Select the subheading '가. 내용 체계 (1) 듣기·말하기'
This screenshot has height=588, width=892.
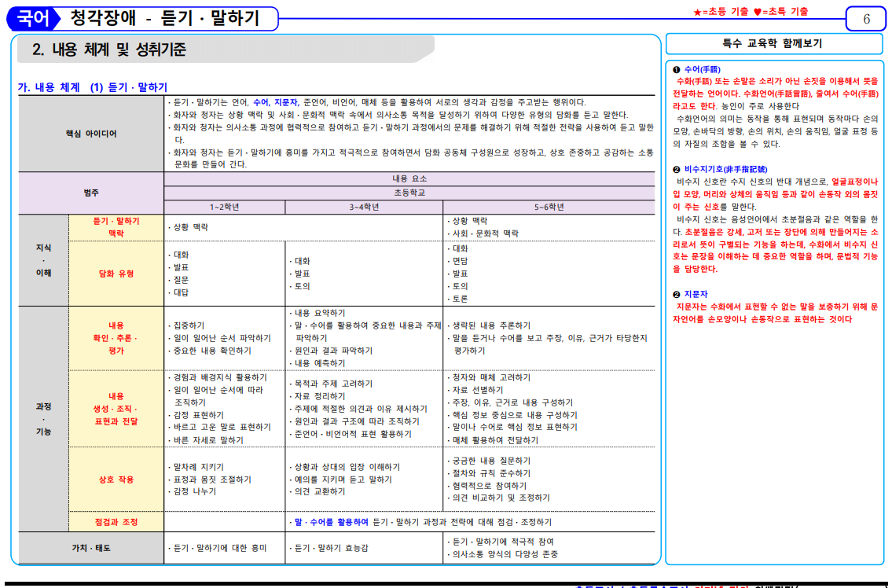[93, 87]
